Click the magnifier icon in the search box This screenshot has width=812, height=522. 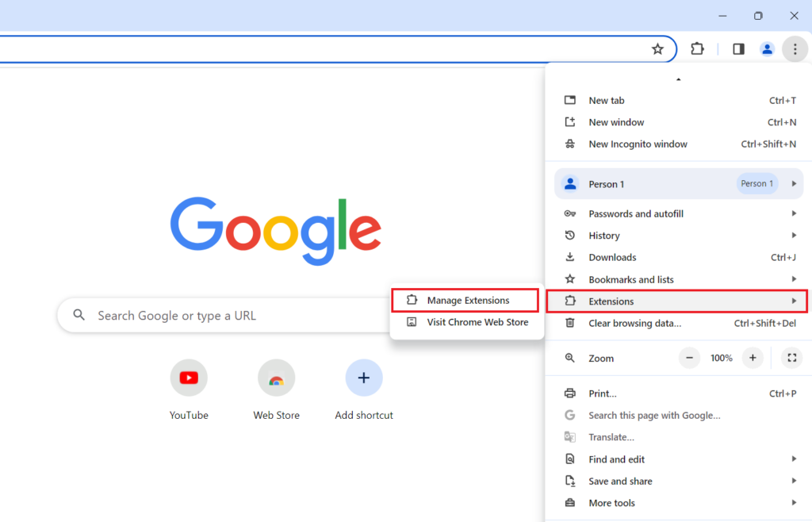pos(79,315)
